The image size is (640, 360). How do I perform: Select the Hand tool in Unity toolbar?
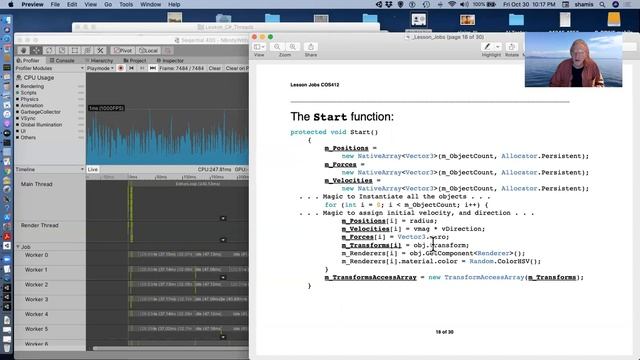click(x=24, y=50)
